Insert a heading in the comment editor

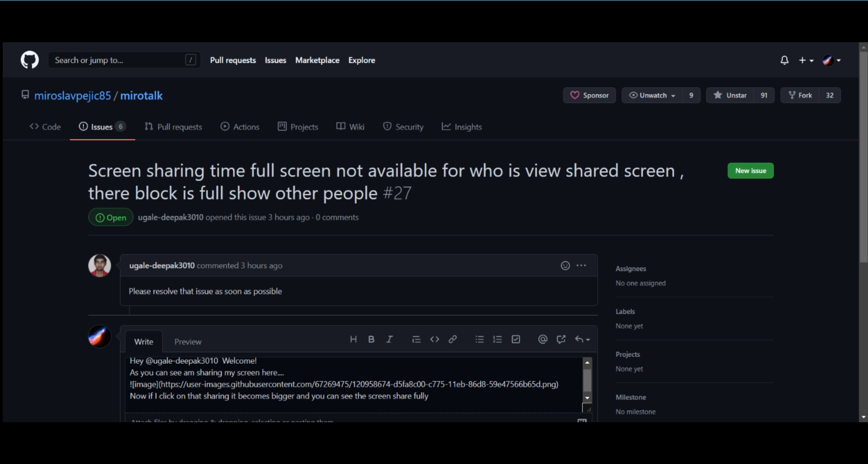[353, 339]
